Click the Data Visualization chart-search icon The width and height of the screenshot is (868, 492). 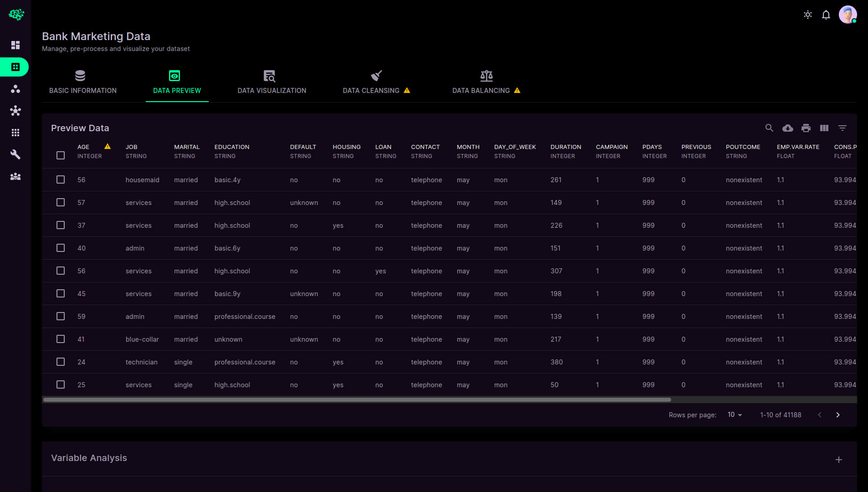[269, 76]
